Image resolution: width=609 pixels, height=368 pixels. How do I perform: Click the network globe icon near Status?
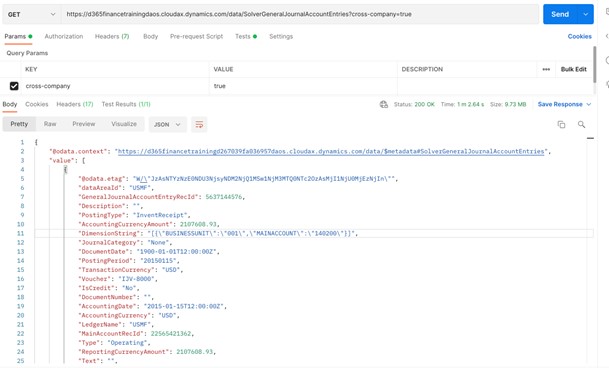384,104
